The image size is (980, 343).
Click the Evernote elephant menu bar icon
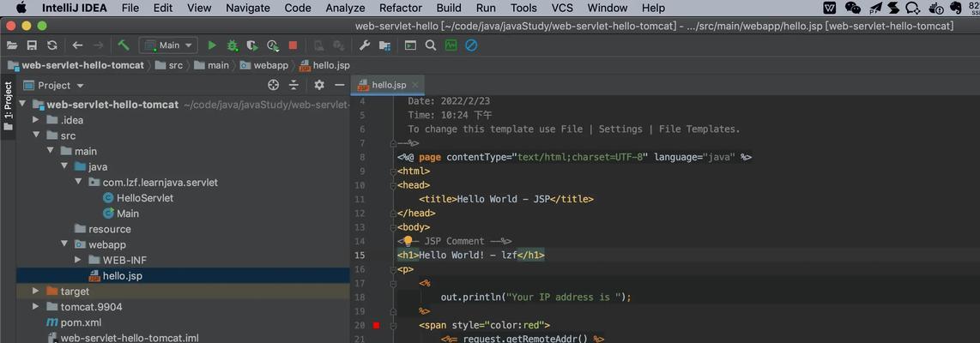955,8
